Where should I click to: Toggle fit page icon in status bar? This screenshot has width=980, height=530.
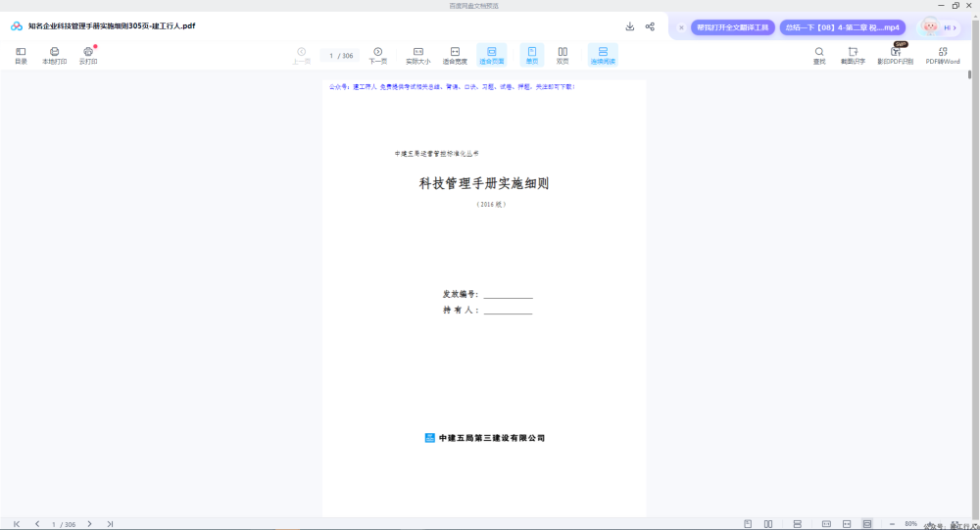867,524
